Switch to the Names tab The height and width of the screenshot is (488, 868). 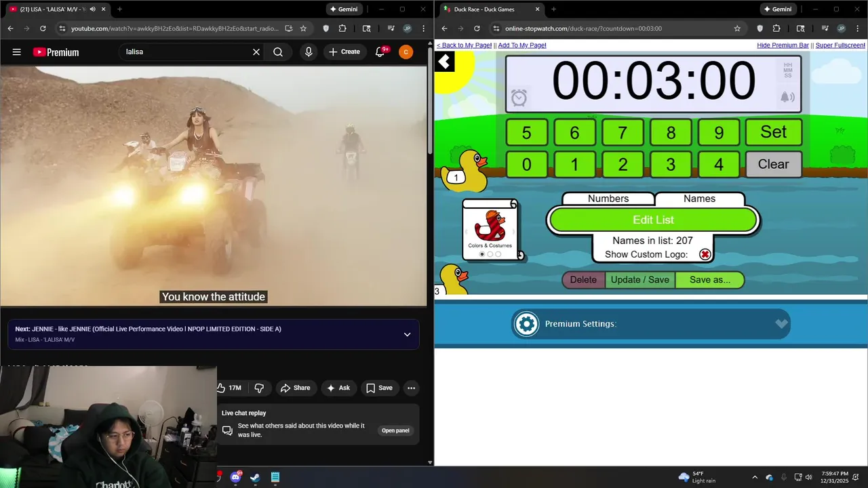click(x=699, y=199)
